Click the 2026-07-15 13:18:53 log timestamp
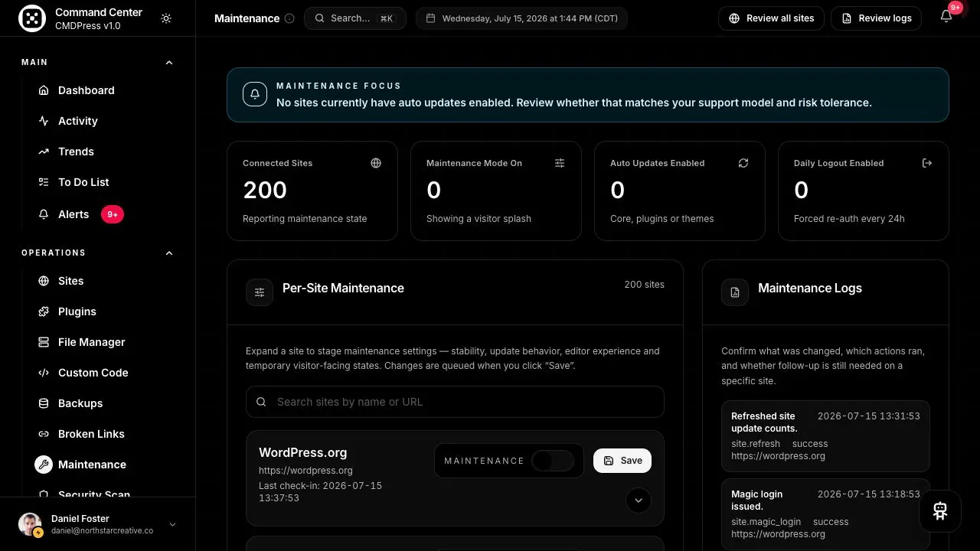 pos(869,494)
